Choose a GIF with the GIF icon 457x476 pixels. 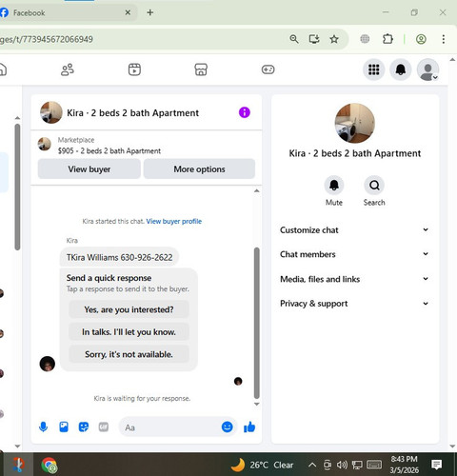click(104, 427)
